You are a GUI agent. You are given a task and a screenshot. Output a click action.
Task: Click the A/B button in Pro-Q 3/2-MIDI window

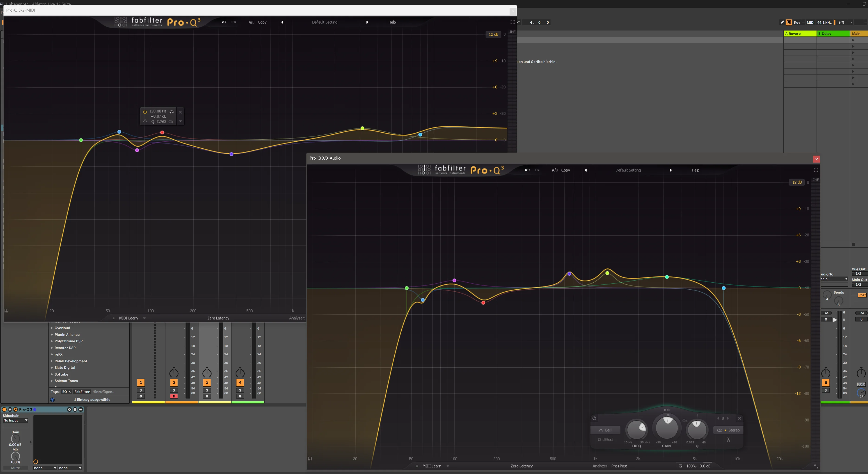point(251,22)
